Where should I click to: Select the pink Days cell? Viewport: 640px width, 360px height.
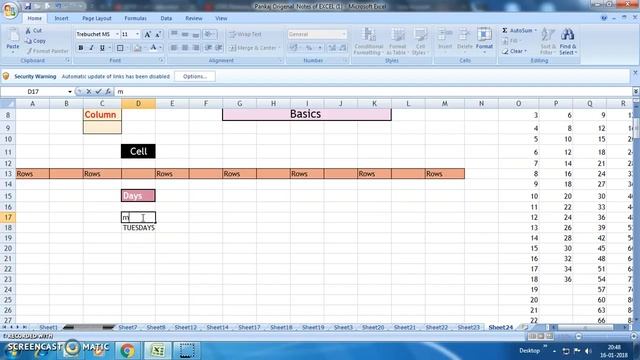(138, 196)
